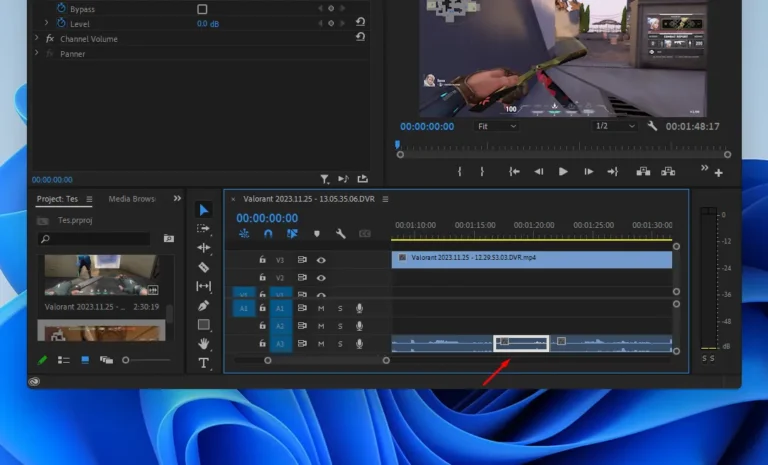
Task: Open the sequence panel menu next to the Valorant tab
Action: coord(385,199)
